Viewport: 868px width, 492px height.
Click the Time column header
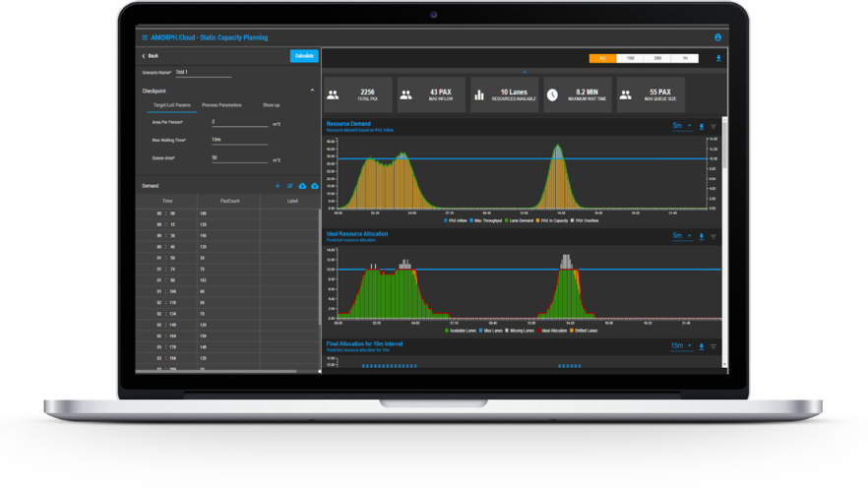tap(167, 201)
